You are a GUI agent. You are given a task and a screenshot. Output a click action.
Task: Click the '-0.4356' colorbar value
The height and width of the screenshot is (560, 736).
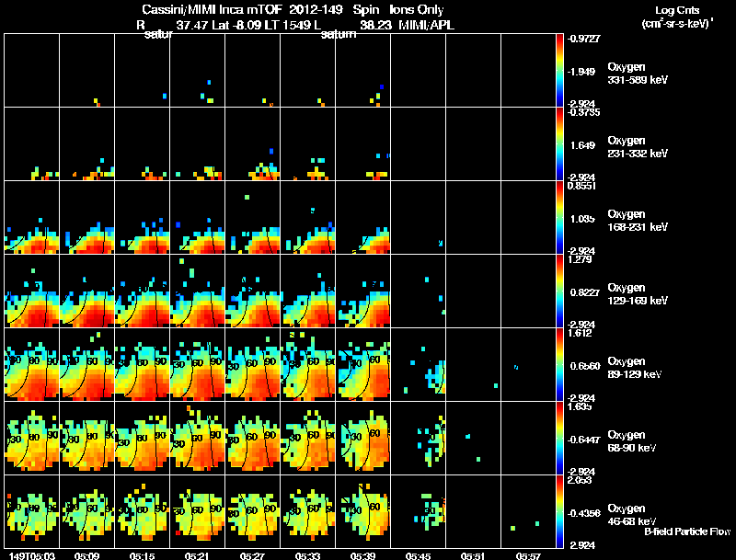[x=583, y=514]
